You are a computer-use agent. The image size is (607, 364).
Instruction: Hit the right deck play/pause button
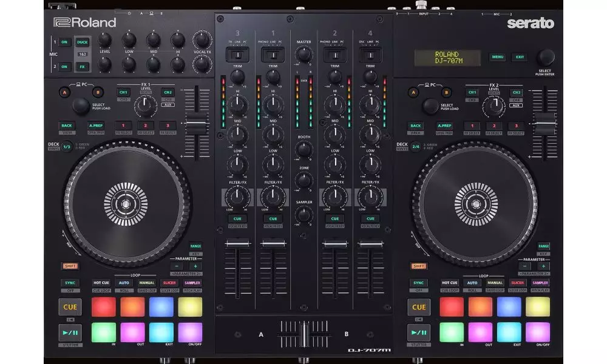(x=418, y=332)
